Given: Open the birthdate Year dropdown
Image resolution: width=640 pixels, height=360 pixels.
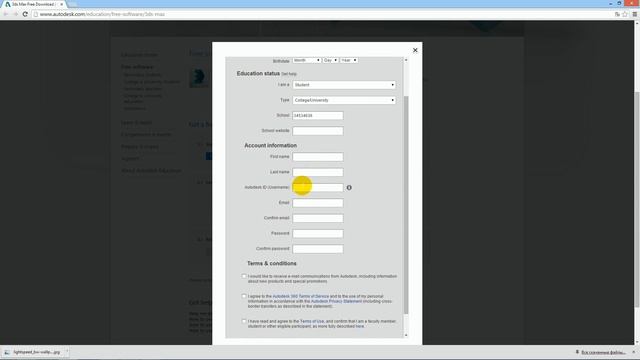Looking at the screenshot, I should click(x=349, y=60).
